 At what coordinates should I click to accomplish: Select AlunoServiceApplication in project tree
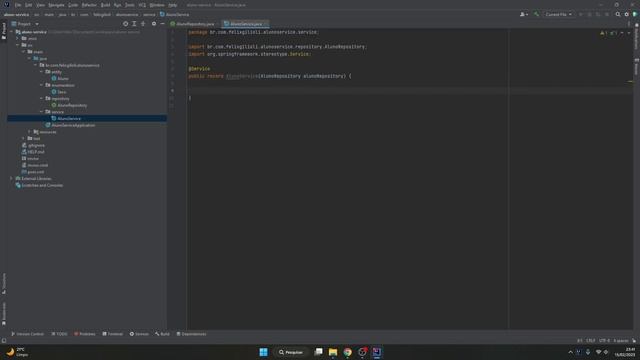pyautogui.click(x=73, y=125)
